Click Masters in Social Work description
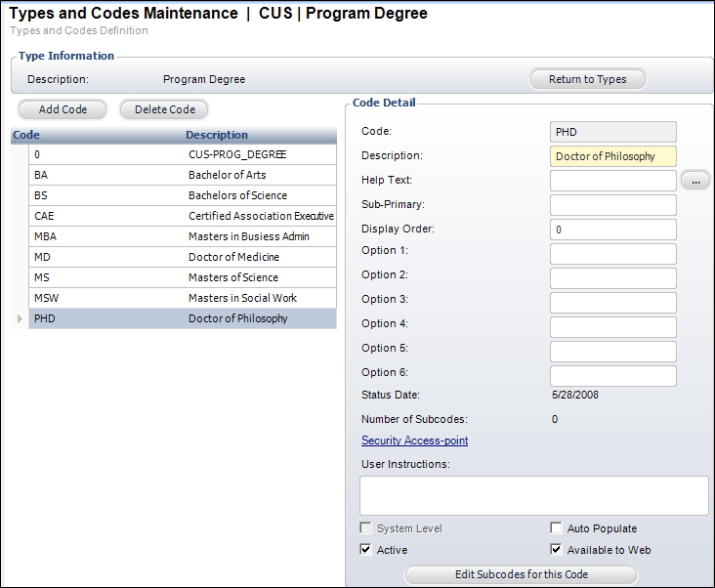 (x=261, y=298)
